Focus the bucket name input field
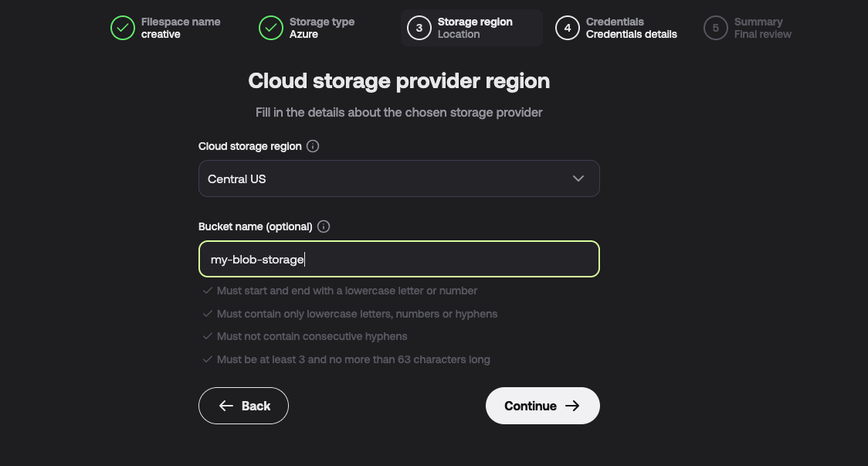Viewport: 868px width, 466px height. click(x=399, y=259)
